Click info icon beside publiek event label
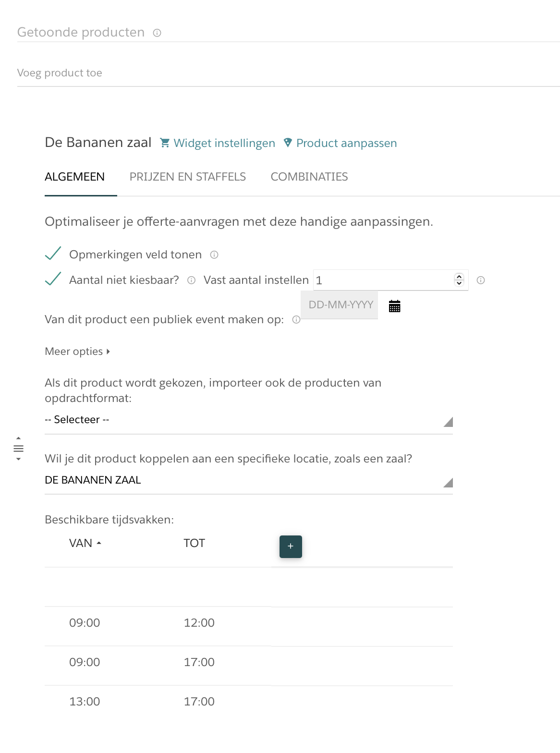 click(296, 320)
